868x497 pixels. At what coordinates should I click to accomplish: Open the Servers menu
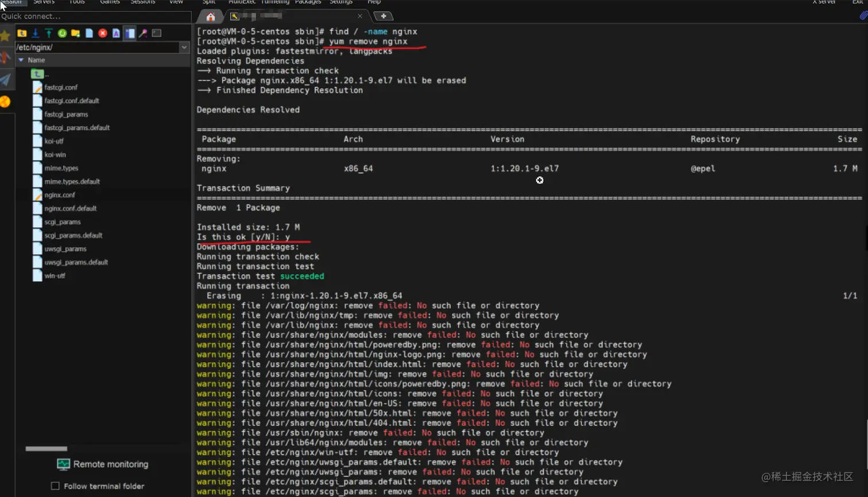[44, 2]
